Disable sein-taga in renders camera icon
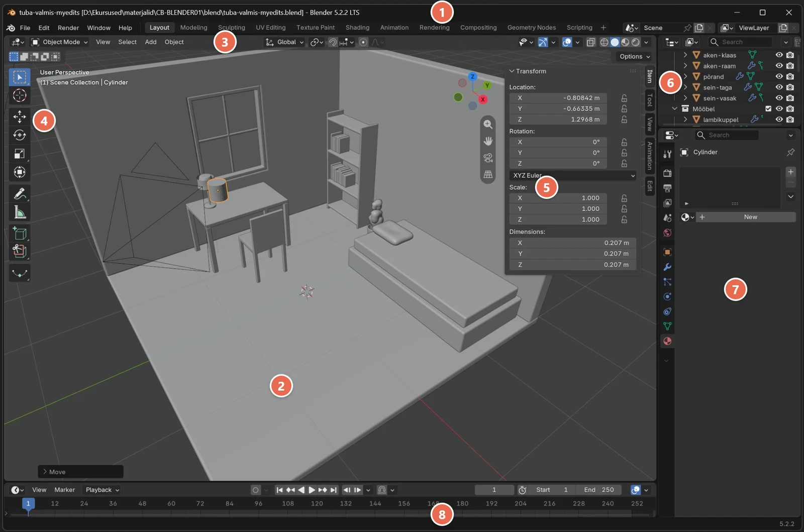Viewport: 804px width, 532px height. click(x=790, y=87)
